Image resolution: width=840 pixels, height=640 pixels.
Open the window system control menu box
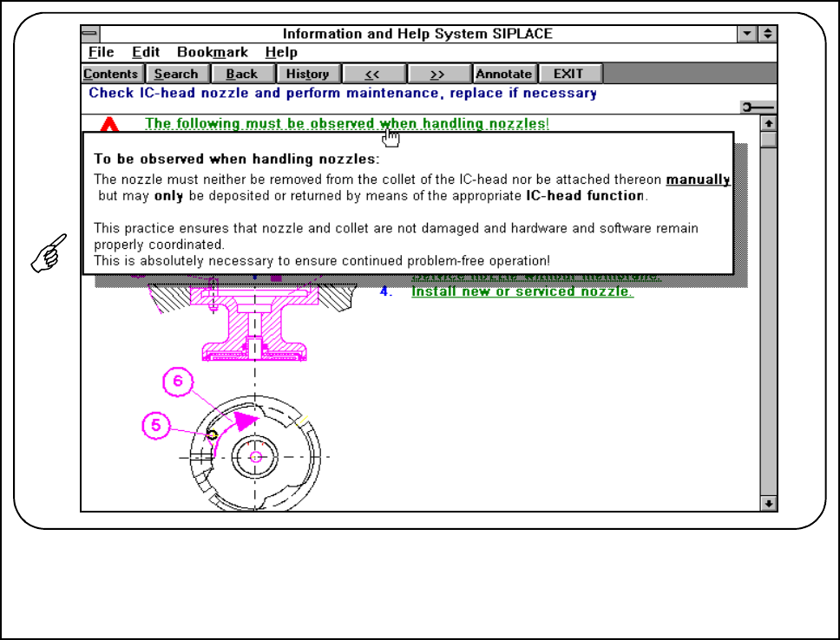pyautogui.click(x=90, y=34)
